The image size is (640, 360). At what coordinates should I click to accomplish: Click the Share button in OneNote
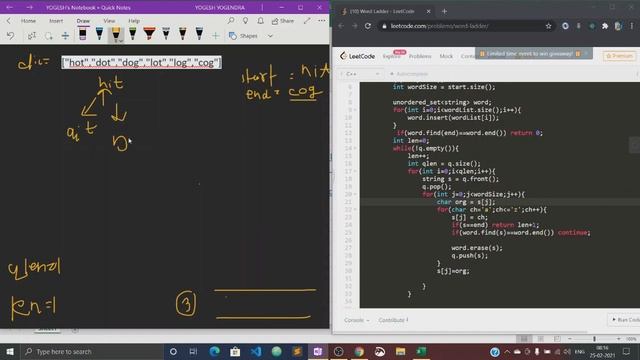283,20
